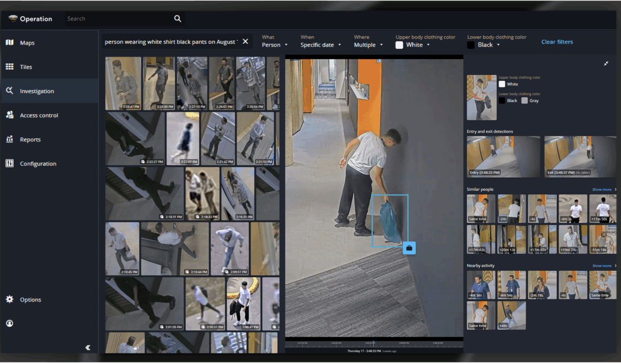This screenshot has height=364, width=621.
Task: Click the "Thursday 17 - 3:48:33 PM" timestamp
Action: pyautogui.click(x=364, y=351)
